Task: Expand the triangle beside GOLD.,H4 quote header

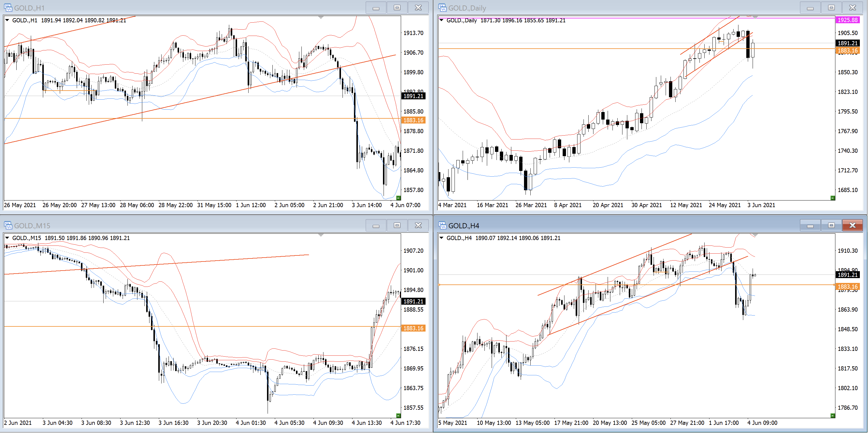Action: point(442,238)
